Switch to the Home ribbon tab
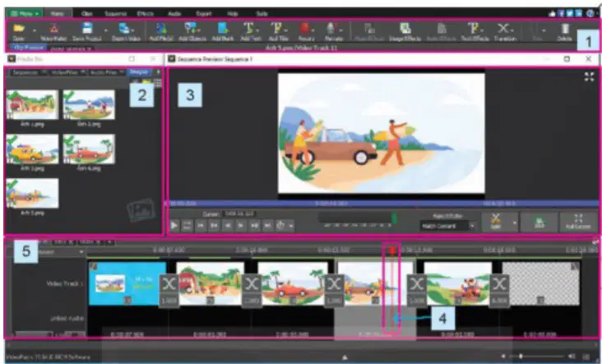The width and height of the screenshot is (602, 364). click(x=58, y=13)
